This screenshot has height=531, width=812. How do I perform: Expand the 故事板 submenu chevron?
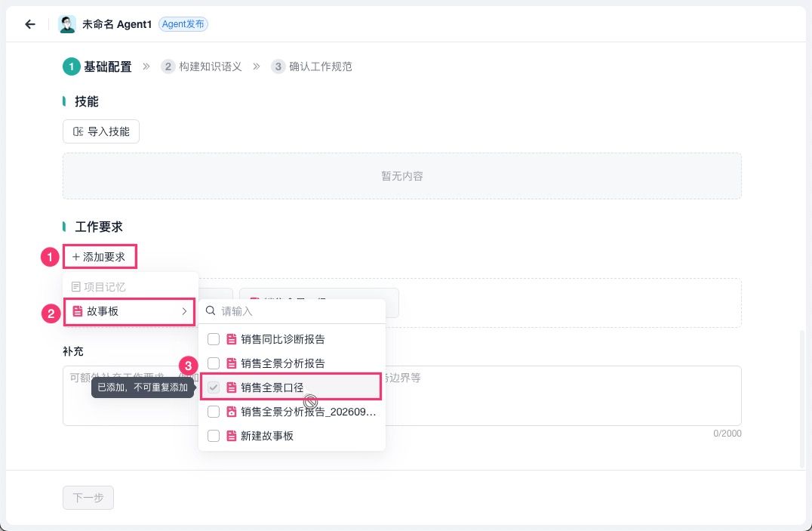point(184,311)
